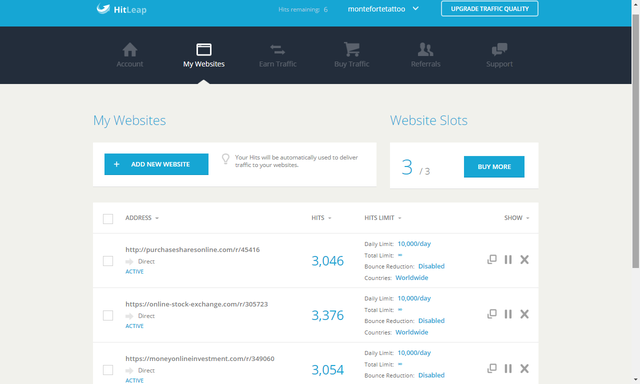Click the ADD NEW WEBSITE button
Image resolution: width=640 pixels, height=384 pixels.
click(x=156, y=164)
